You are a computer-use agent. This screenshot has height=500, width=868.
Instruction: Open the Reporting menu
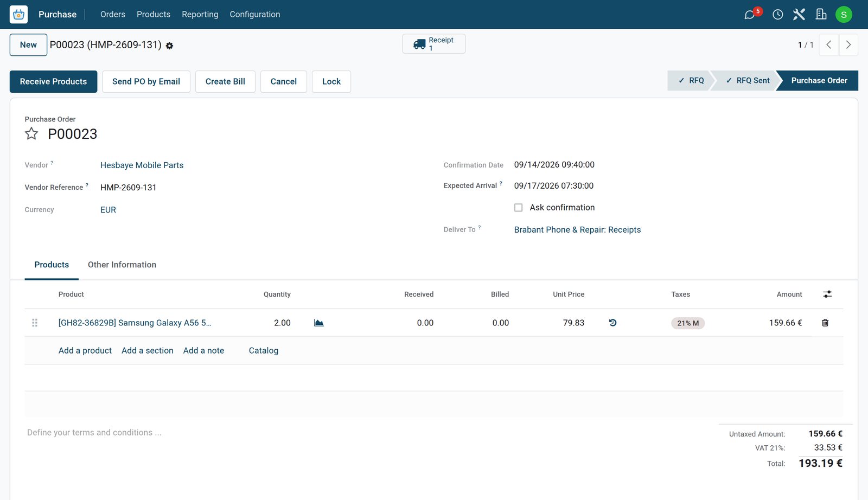[x=200, y=15]
